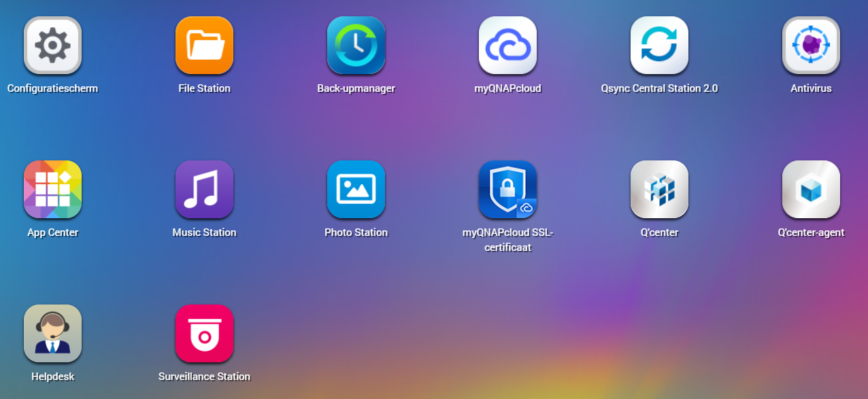Image resolution: width=868 pixels, height=399 pixels.
Task: Click the Surveillance Station label text
Action: tap(204, 376)
